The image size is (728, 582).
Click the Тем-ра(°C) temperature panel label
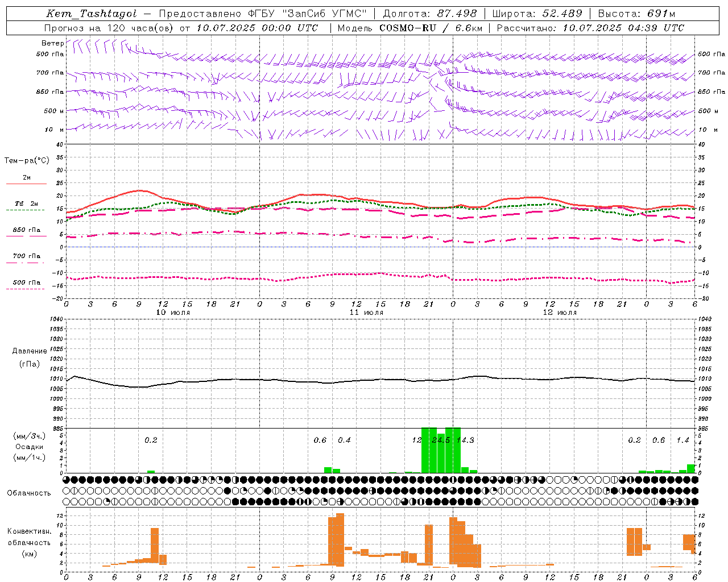[27, 161]
